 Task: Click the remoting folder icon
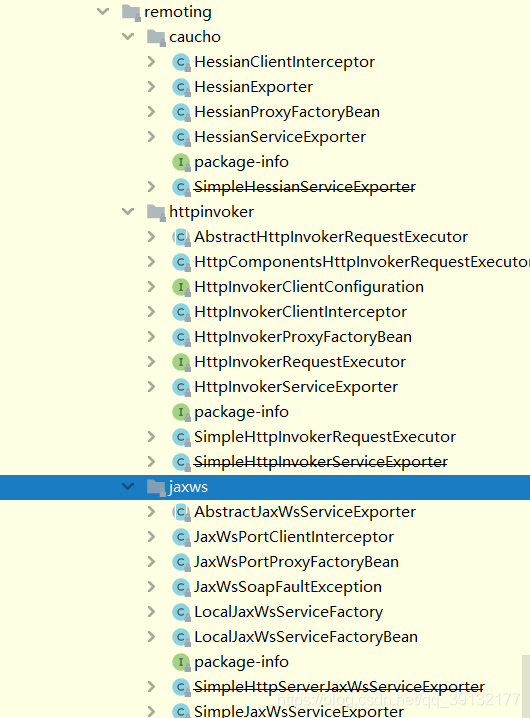(131, 12)
